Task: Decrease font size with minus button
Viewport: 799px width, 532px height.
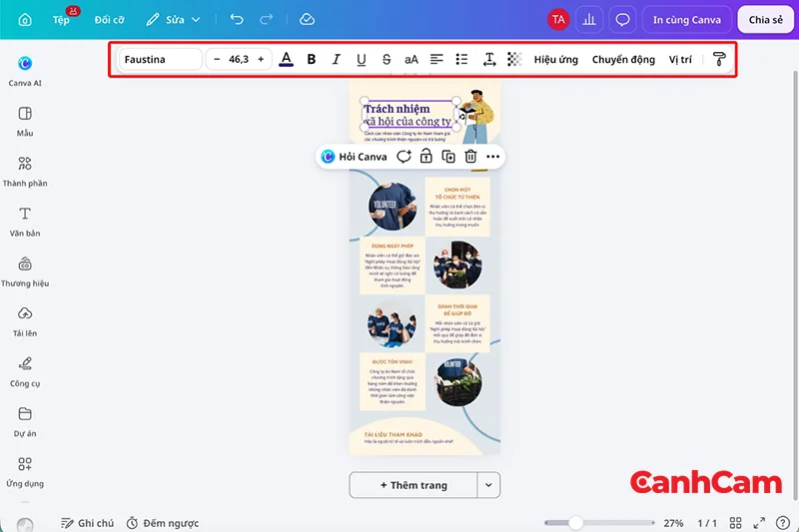Action: point(217,60)
